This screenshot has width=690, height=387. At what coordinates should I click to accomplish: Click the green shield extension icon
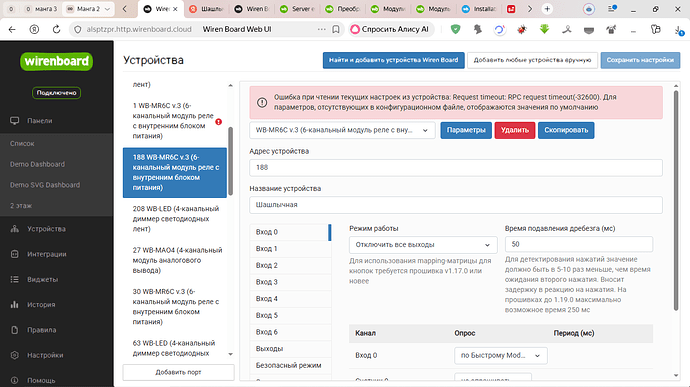[x=455, y=29]
